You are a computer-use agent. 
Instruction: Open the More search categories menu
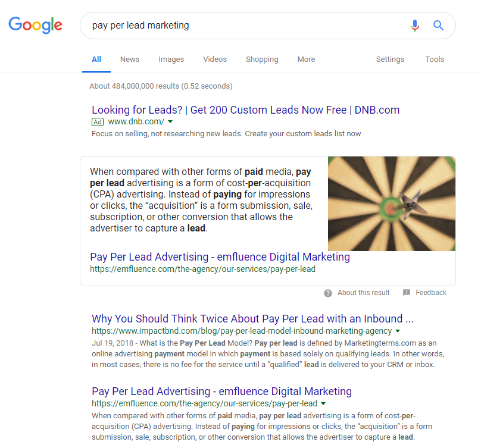pos(306,59)
